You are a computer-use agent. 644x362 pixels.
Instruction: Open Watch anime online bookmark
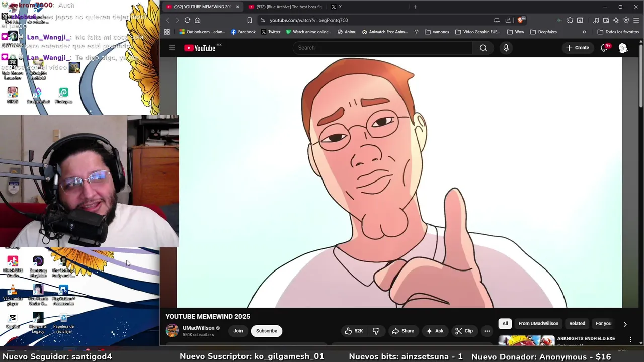pyautogui.click(x=308, y=32)
